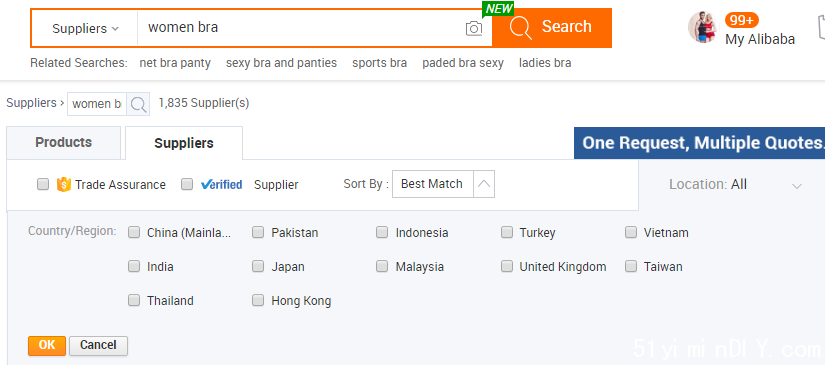Viewport: 825px width, 365px height.
Task: Click the Cancel button
Action: (x=98, y=346)
